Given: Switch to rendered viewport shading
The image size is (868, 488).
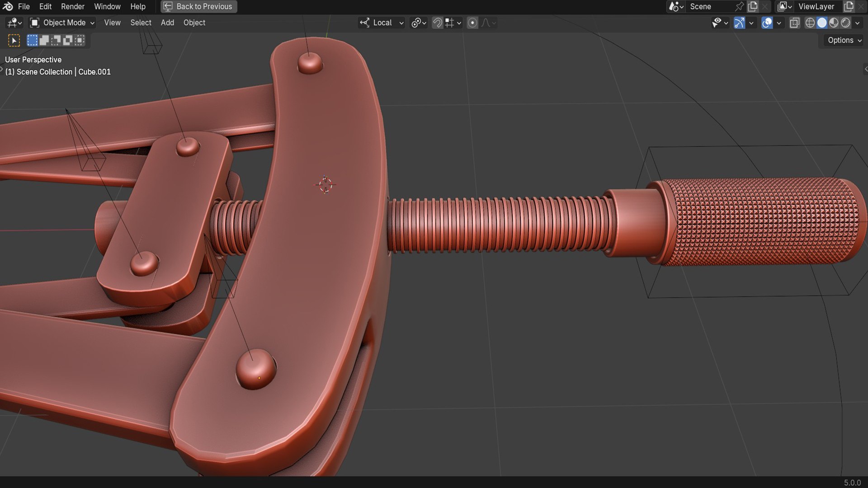Looking at the screenshot, I should [845, 23].
